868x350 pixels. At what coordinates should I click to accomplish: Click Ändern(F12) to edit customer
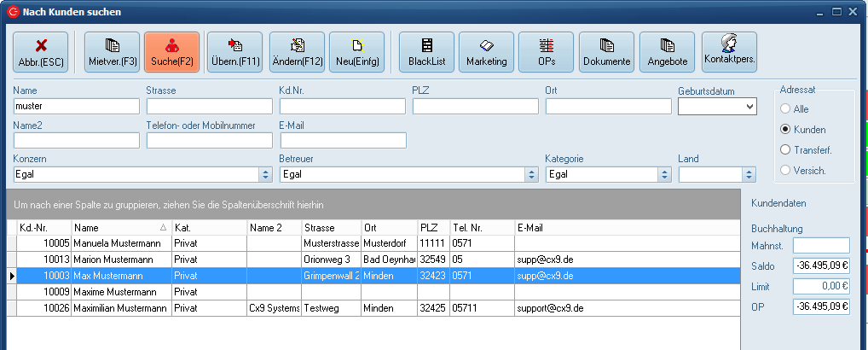(297, 52)
